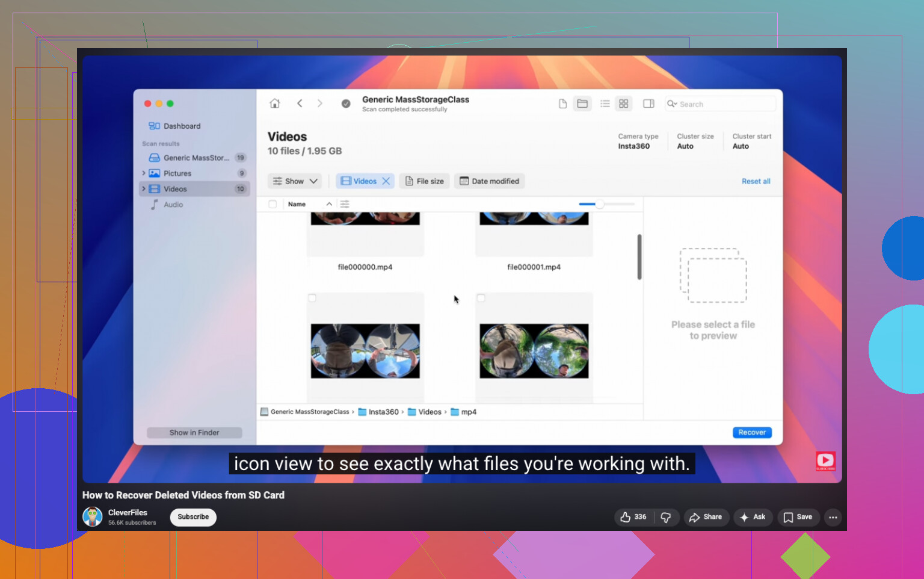Click the Ask button below the video
Screen dimensions: 924x579
coord(753,517)
